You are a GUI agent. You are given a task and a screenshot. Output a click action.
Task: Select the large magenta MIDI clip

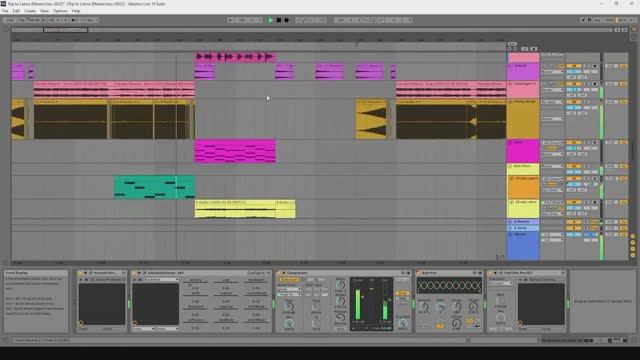[x=235, y=151]
